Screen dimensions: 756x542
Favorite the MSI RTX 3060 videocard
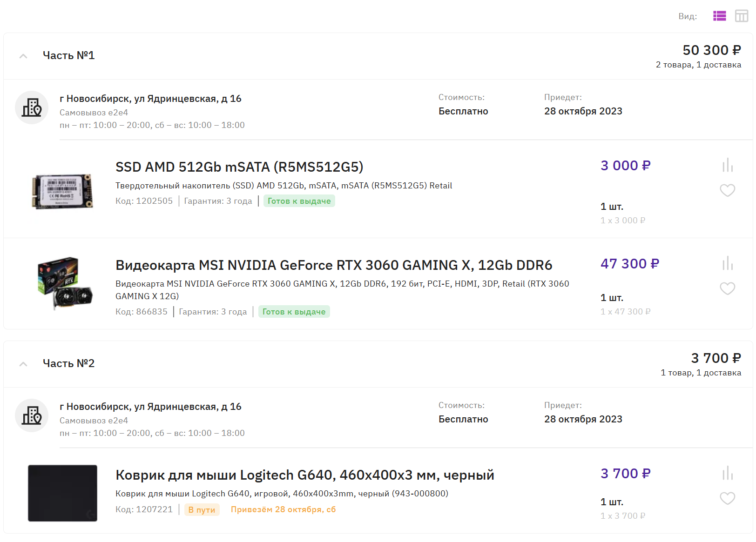[727, 288]
